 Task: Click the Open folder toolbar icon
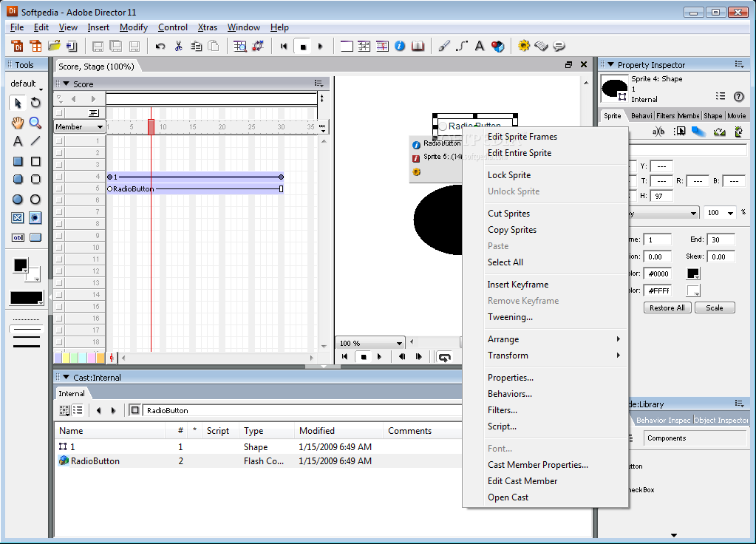(54, 46)
